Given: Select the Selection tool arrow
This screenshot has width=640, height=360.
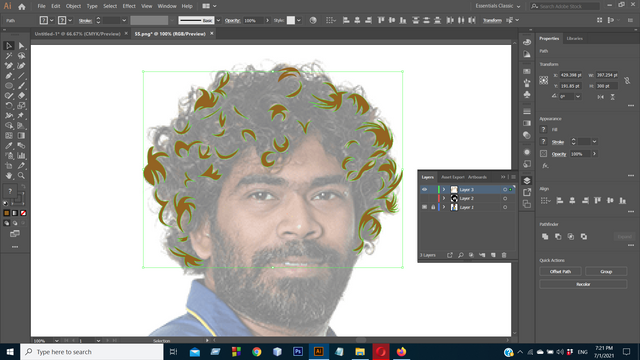Looking at the screenshot, I should (x=9, y=46).
